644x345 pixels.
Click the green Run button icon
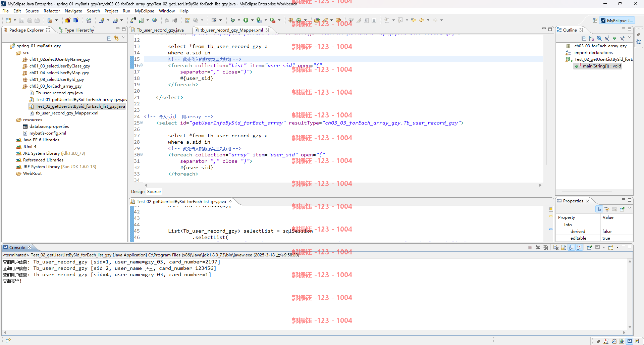(246, 20)
